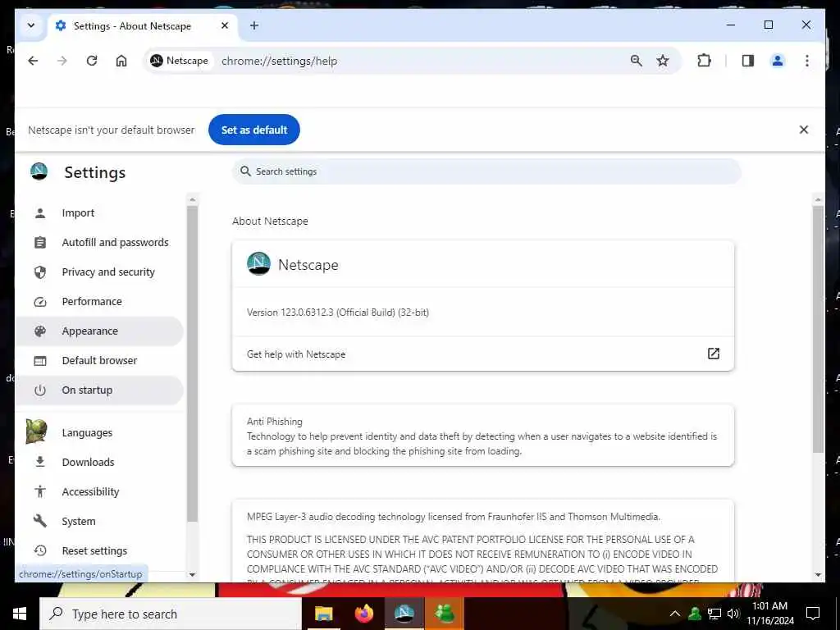840x630 pixels.
Task: Click the Netscape taskbar icon
Action: click(x=404, y=614)
